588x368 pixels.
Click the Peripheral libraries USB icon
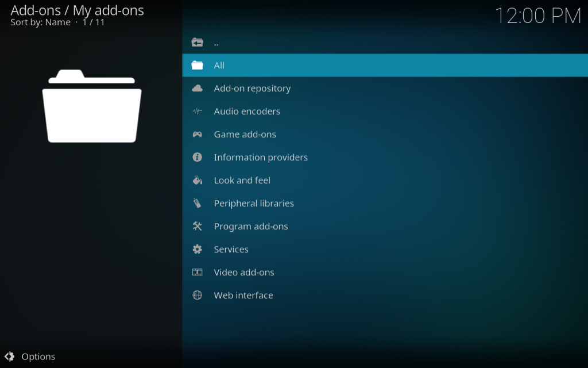point(197,204)
